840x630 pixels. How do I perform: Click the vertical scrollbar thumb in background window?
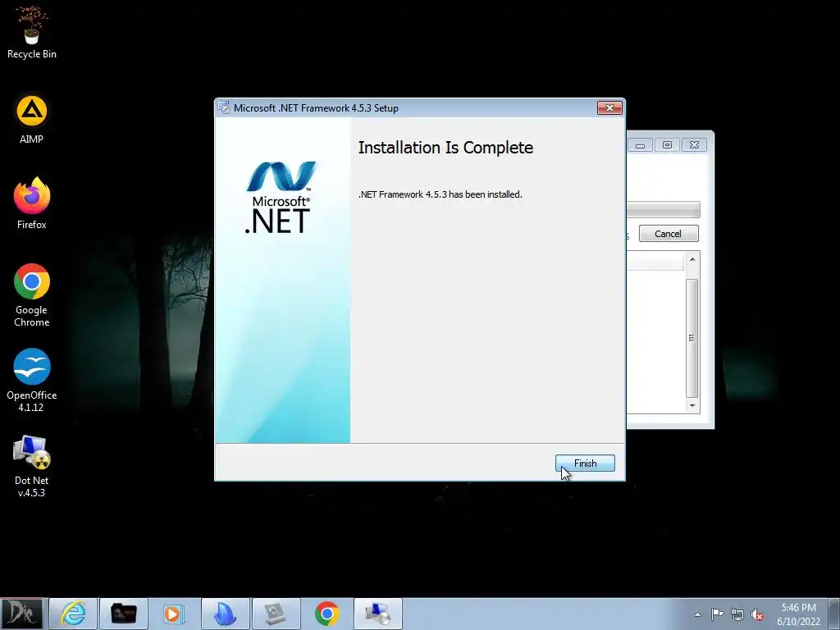[x=692, y=338]
